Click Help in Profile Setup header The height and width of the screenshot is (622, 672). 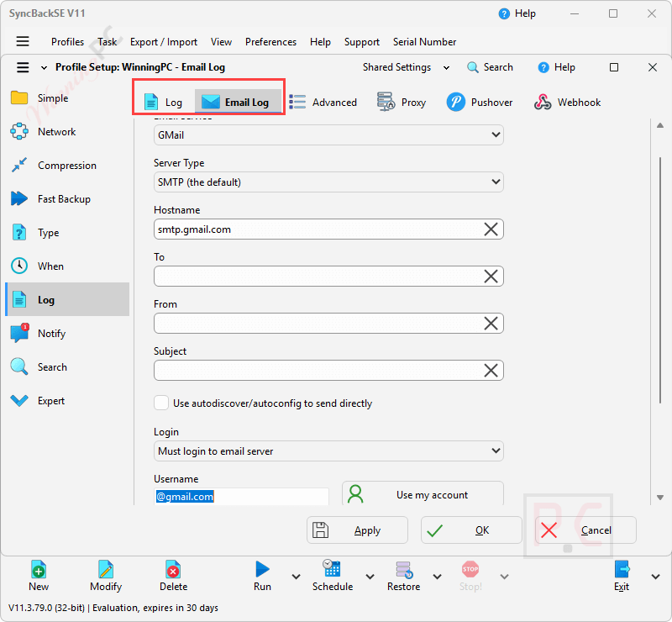[556, 67]
